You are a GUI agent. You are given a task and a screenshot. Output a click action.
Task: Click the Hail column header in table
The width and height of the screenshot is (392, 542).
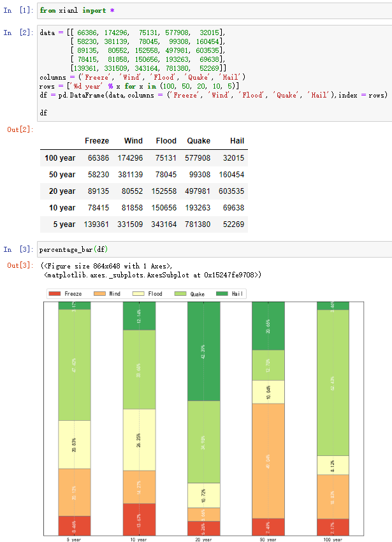(237, 141)
